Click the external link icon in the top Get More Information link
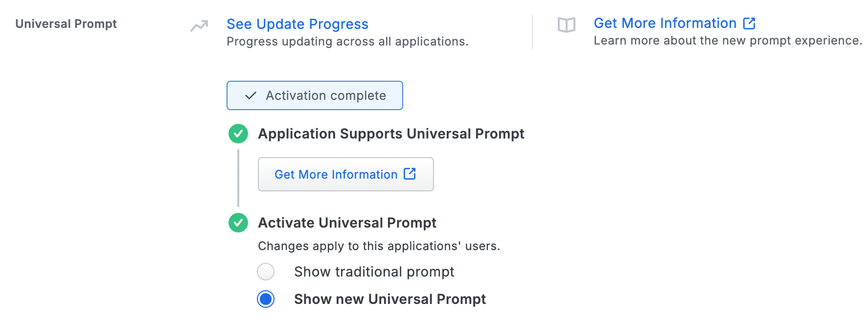The width and height of the screenshot is (868, 324). [749, 23]
